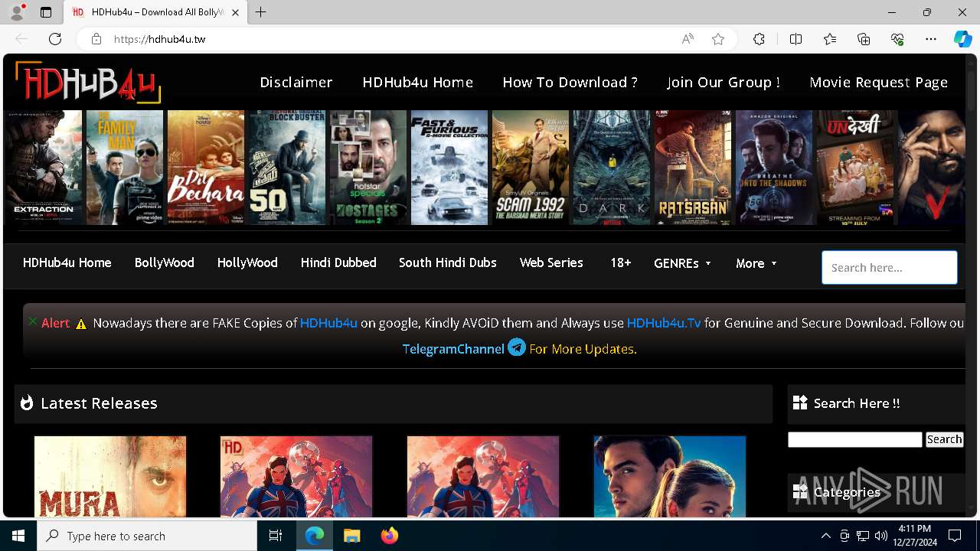Open Fast & Furious collection poster

click(449, 168)
